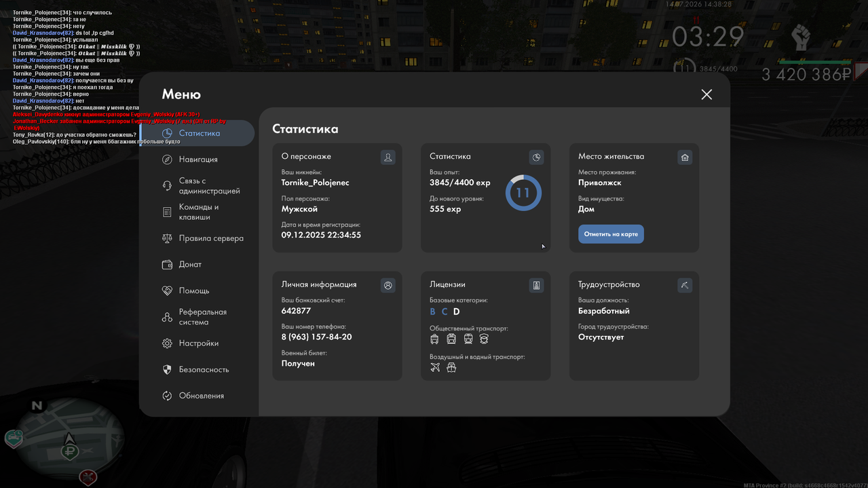Click the pie chart icon on Статистика card

coord(536,157)
